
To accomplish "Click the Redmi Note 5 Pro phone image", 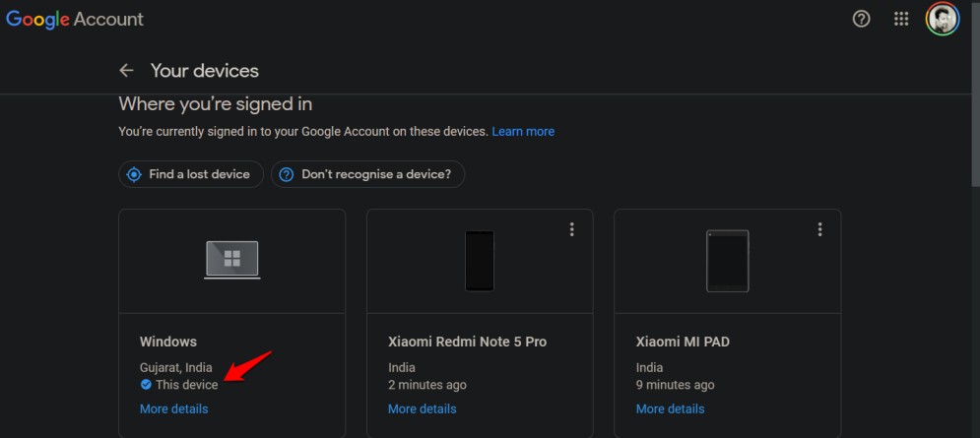I will coord(480,261).
